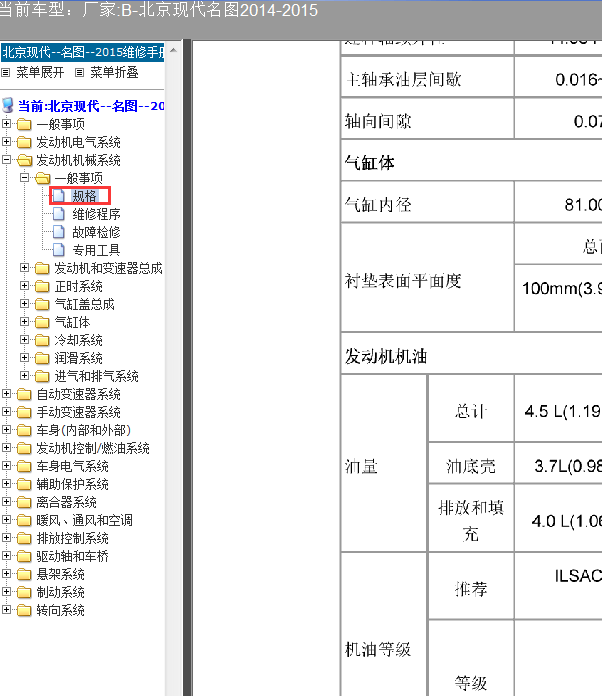The height and width of the screenshot is (696, 602).
Task: Click the 气缸体 section heading in table
Action: click(369, 162)
